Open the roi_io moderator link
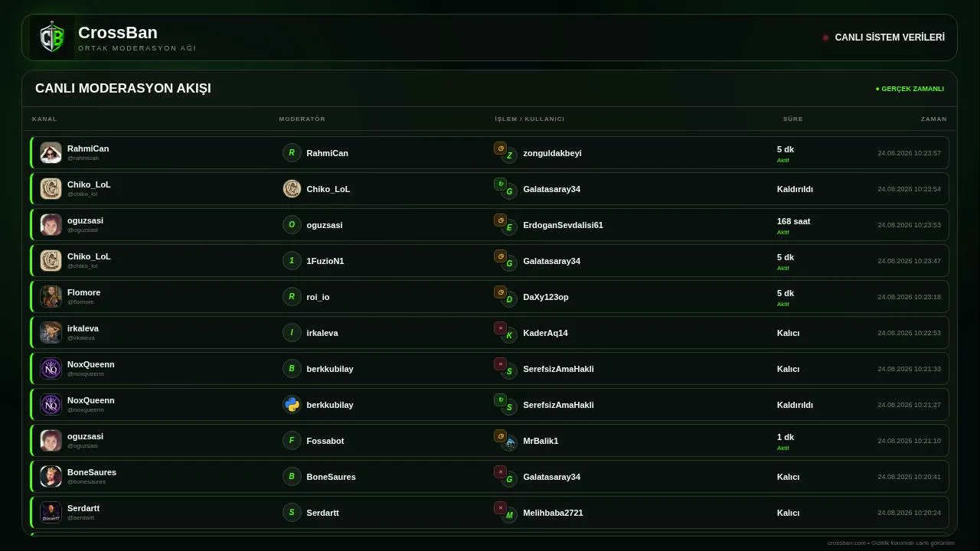980x551 pixels. [318, 297]
